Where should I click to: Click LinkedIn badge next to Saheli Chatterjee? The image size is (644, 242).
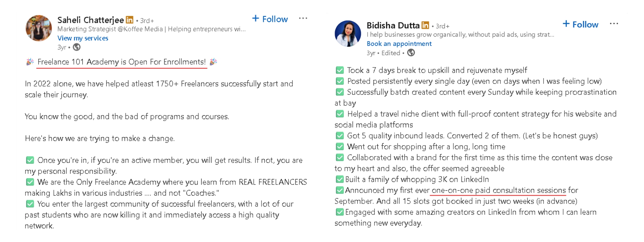pos(129,20)
